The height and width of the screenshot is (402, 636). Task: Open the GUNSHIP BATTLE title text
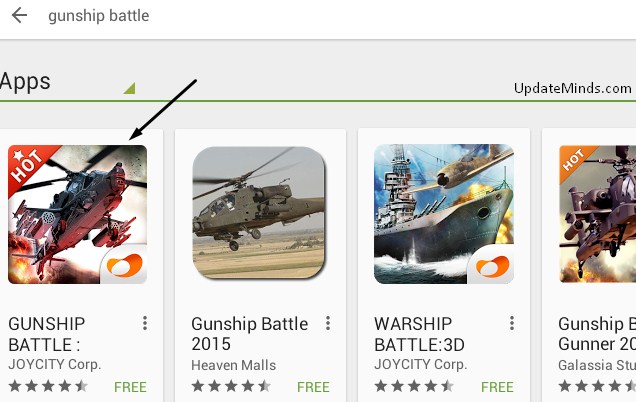click(x=47, y=334)
